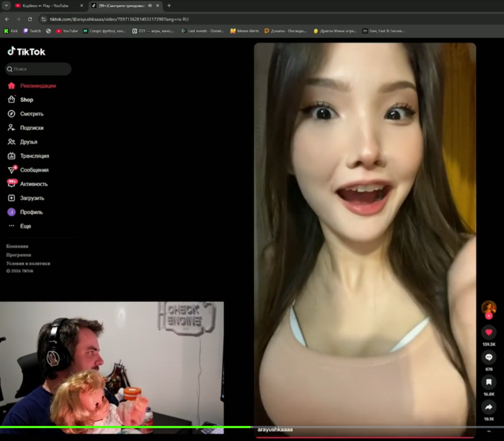Click Условия и политики link

coord(28,264)
